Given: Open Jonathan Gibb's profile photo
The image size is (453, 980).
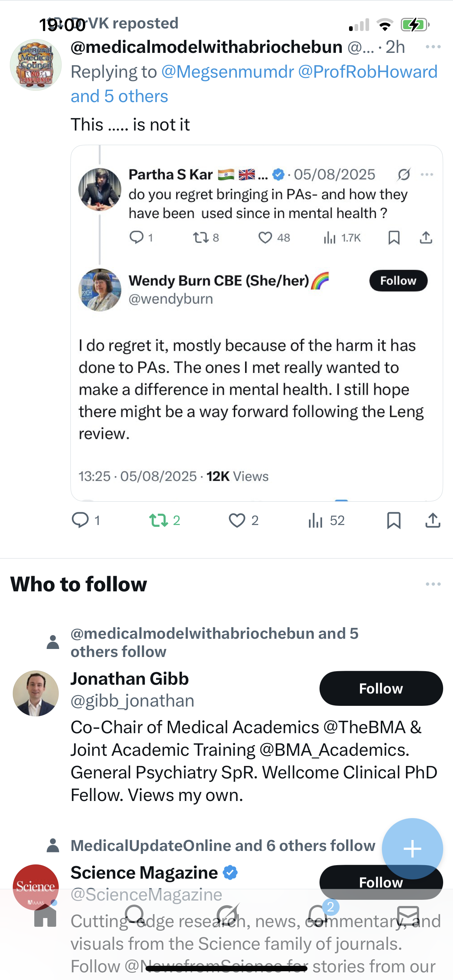Looking at the screenshot, I should (x=36, y=693).
